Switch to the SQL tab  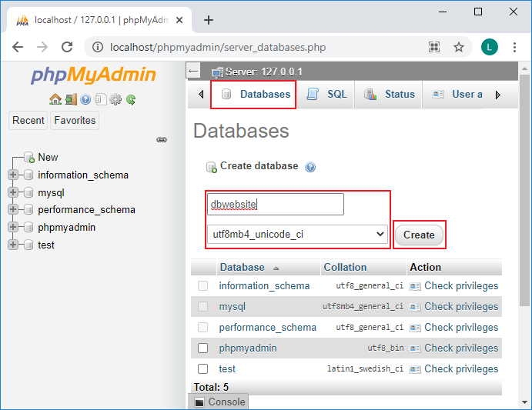[326, 95]
